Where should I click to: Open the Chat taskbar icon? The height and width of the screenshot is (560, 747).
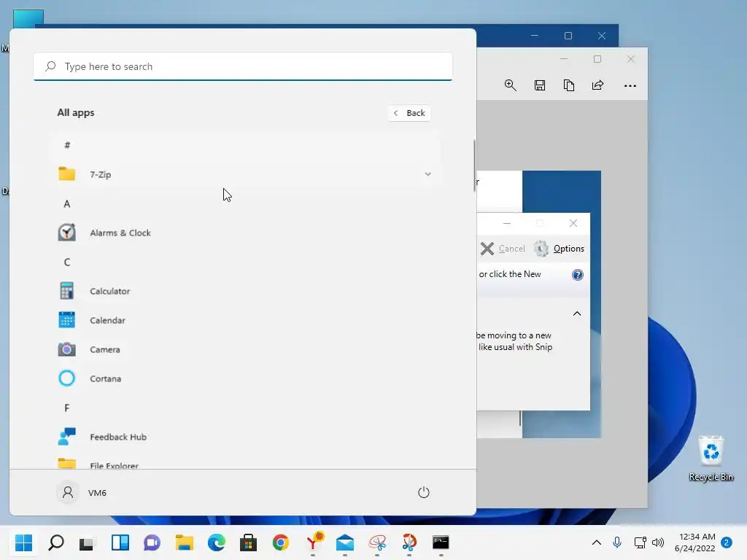click(152, 542)
